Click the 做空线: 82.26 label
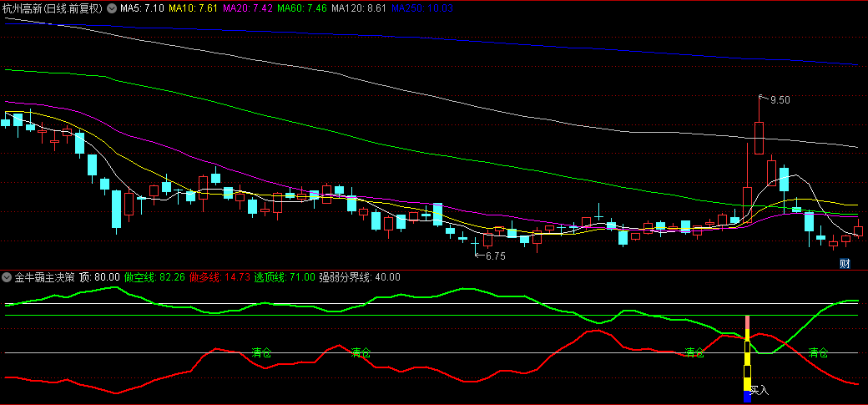The image size is (868, 405). [154, 276]
